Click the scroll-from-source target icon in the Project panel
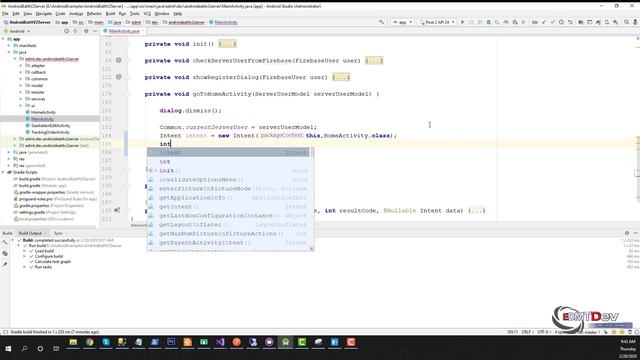Screen dimensions: 640x360 (67, 31)
